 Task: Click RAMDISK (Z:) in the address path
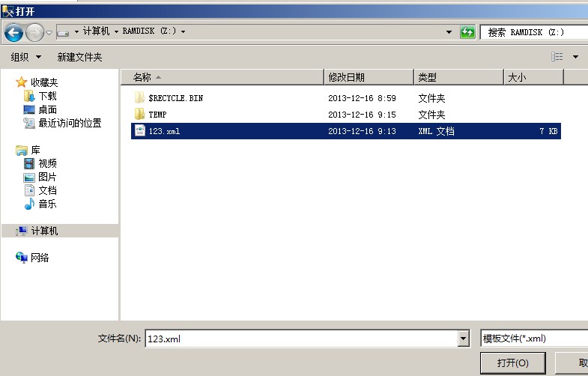pos(149,31)
